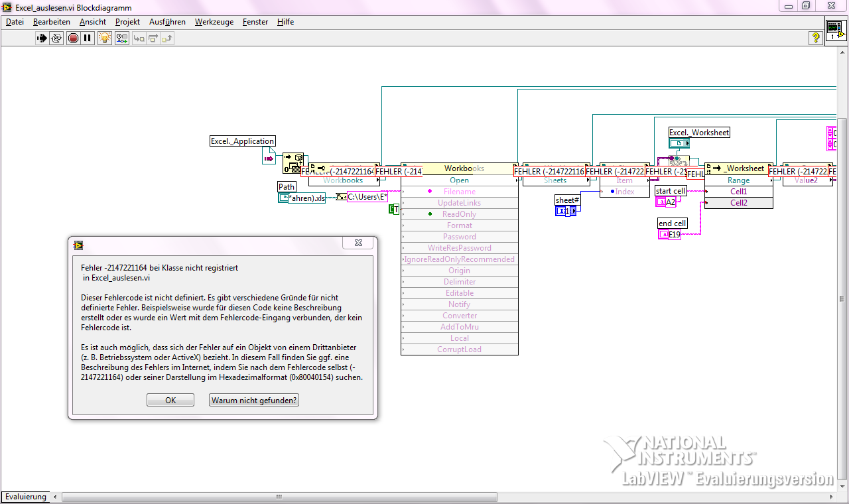
Task: Open context help with the question mark
Action: click(816, 38)
